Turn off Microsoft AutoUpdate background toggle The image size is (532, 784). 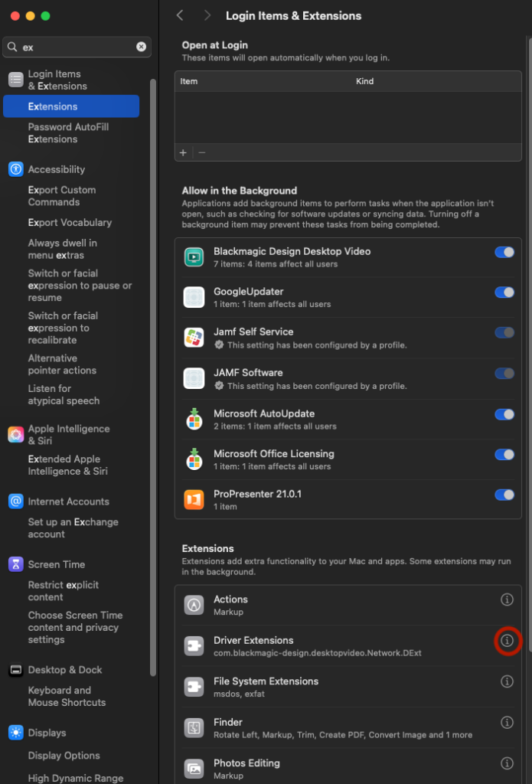(x=504, y=414)
